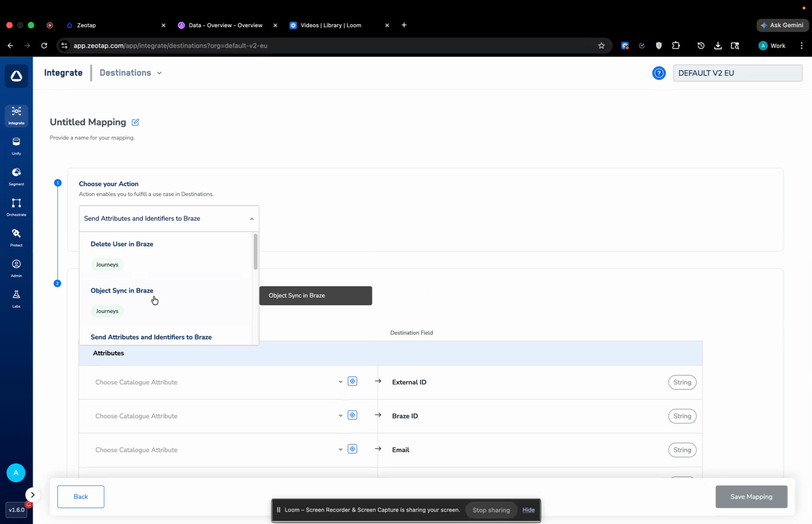
Task: Click the enrichment icon in External ID row
Action: coord(353,382)
